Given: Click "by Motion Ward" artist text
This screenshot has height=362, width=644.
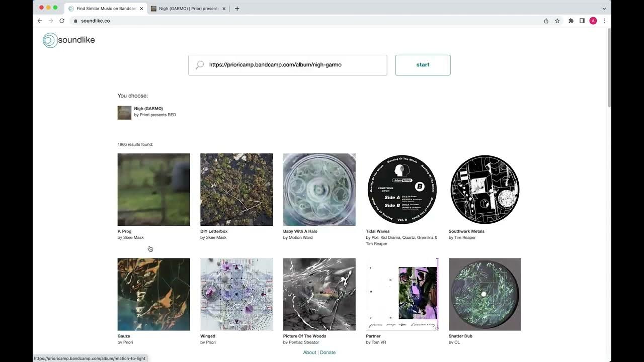Looking at the screenshot, I should pyautogui.click(x=298, y=238).
